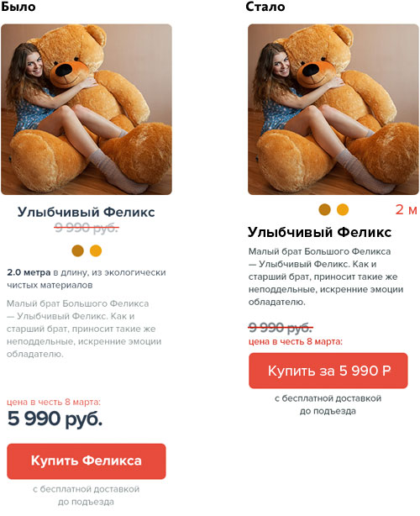This screenshot has height=516, width=420.
Task: Click crossed-out '9 990 руб.' in right card
Action: 281,328
